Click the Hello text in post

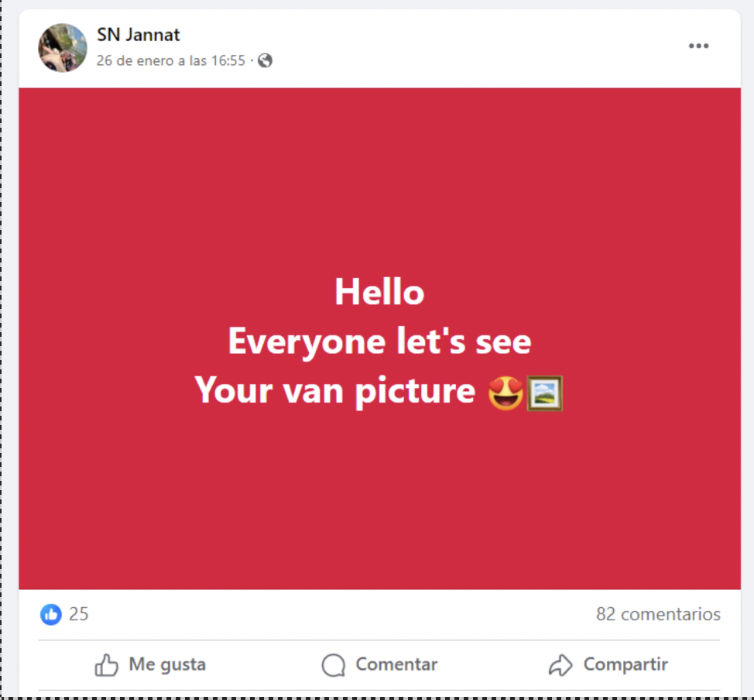(x=379, y=292)
